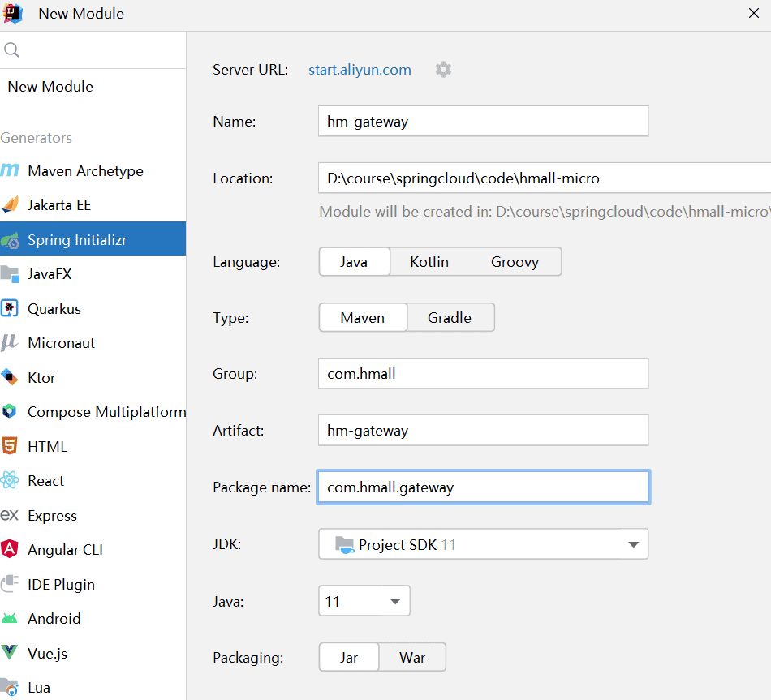
Task: Click the Maven Archetype generator icon
Action: pyautogui.click(x=11, y=171)
